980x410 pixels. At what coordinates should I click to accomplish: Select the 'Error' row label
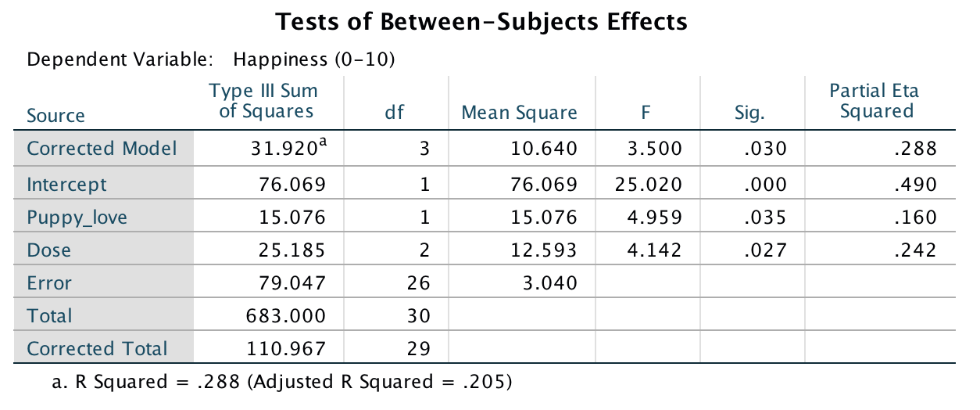tap(49, 283)
